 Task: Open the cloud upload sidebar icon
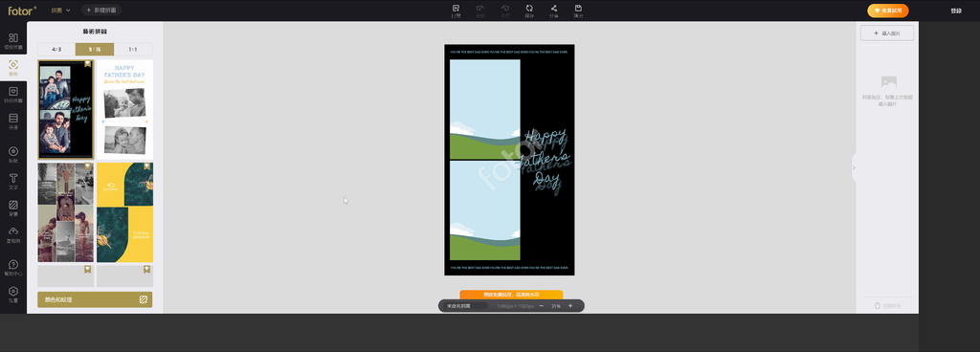pyautogui.click(x=13, y=234)
